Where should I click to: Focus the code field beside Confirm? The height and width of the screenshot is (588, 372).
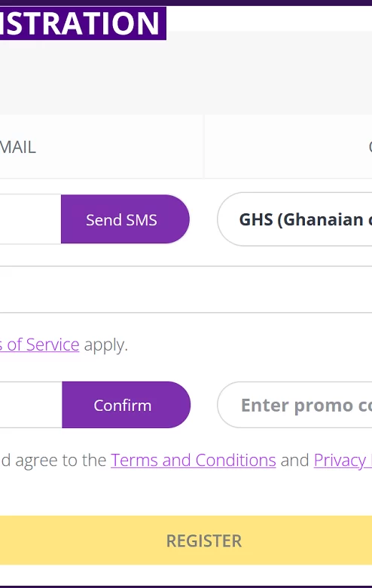click(31, 405)
